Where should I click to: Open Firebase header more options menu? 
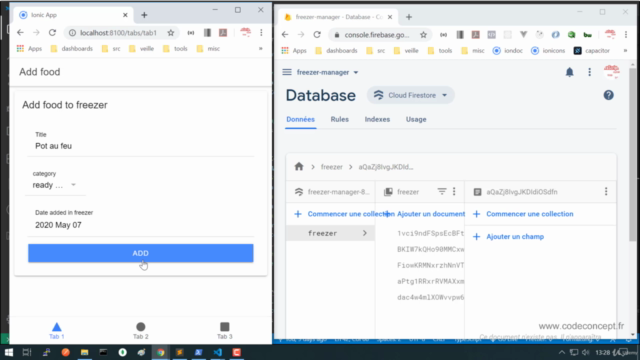[589, 72]
